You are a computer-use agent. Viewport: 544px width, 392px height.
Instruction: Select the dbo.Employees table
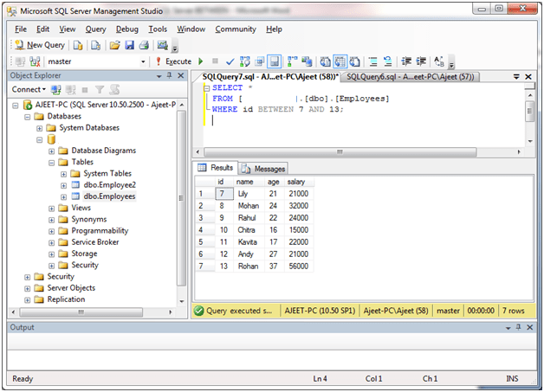[109, 196]
